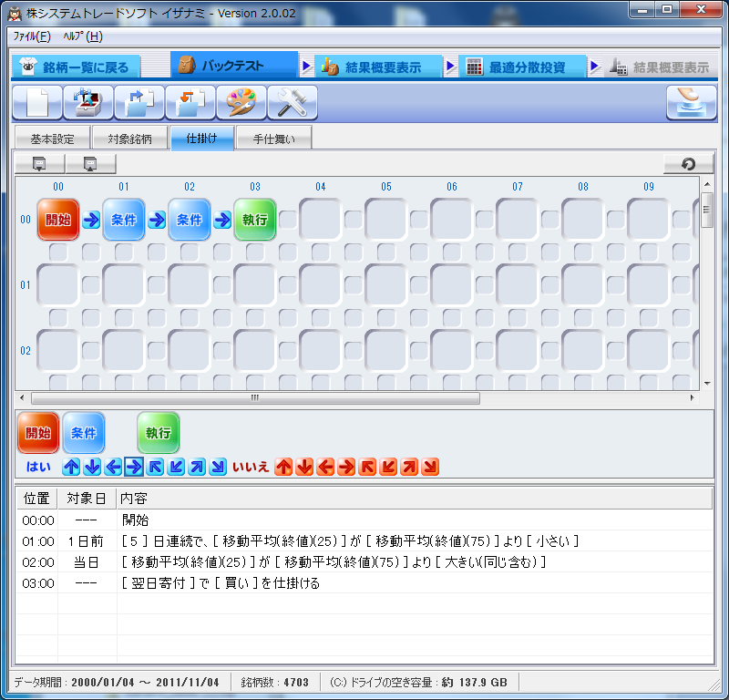Choose the blue down-left diagonal arrow

pyautogui.click(x=176, y=467)
